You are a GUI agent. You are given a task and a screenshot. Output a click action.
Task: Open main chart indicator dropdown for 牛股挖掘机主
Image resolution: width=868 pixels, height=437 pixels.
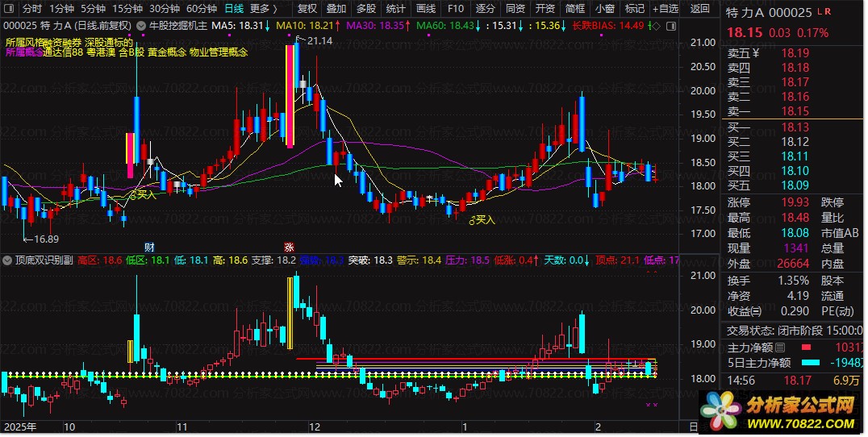coord(143,26)
